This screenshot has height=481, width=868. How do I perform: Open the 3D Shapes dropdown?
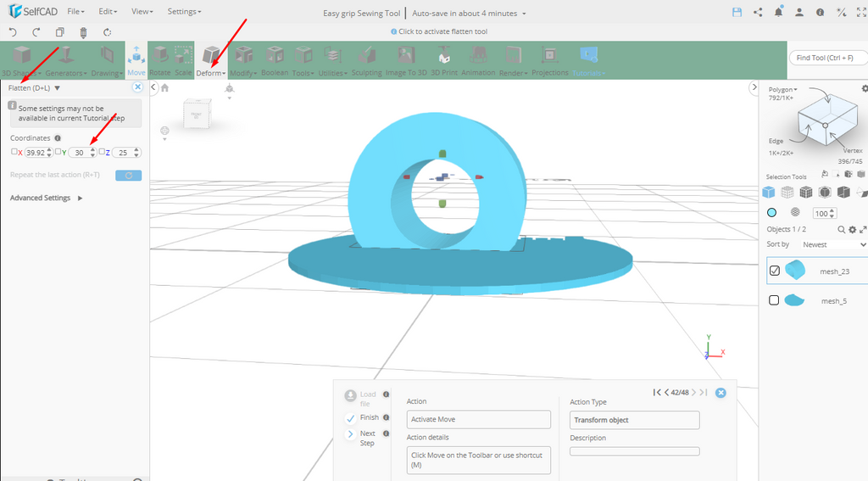tap(21, 60)
